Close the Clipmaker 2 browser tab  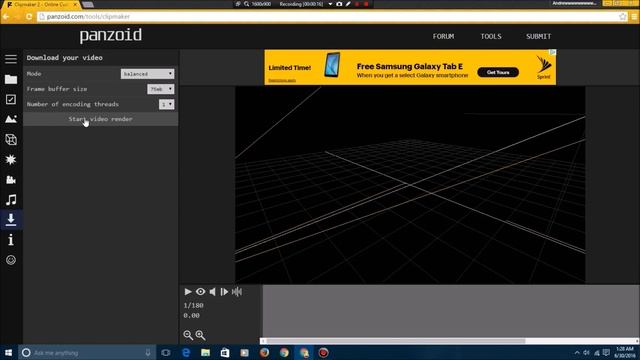[75, 4]
